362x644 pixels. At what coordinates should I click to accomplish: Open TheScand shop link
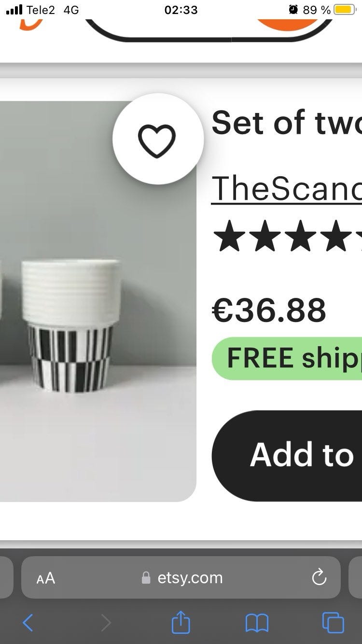coord(287,188)
